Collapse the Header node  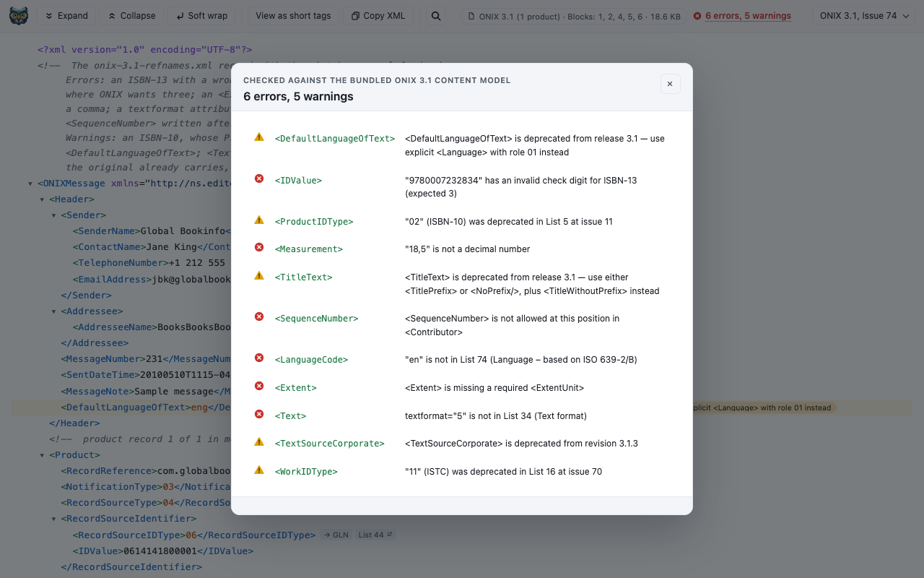[x=42, y=199]
